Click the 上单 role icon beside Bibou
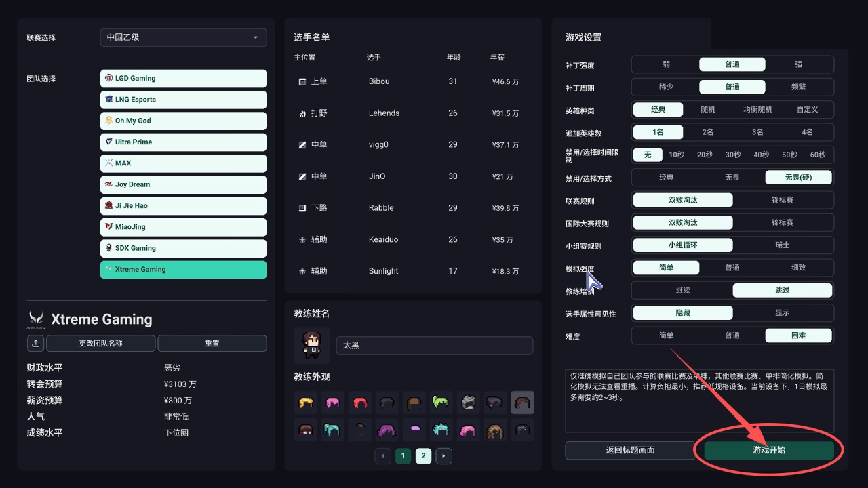 pos(302,81)
